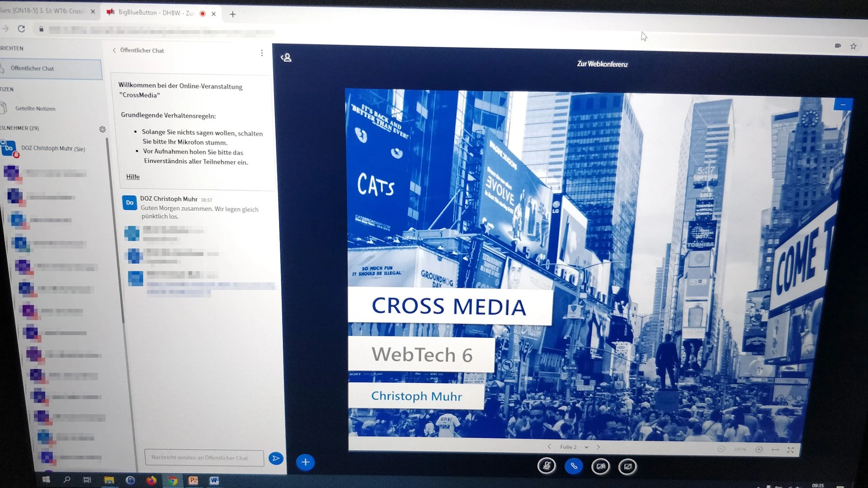
Task: Minimize the presentation with blue button
Action: pyautogui.click(x=843, y=104)
